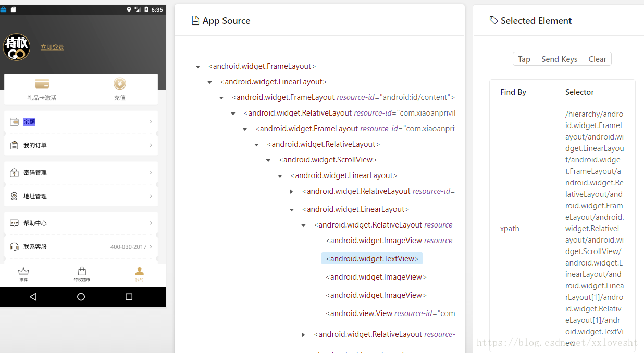This screenshot has height=353, width=644.
Task: Click the Clear button
Action: [597, 59]
